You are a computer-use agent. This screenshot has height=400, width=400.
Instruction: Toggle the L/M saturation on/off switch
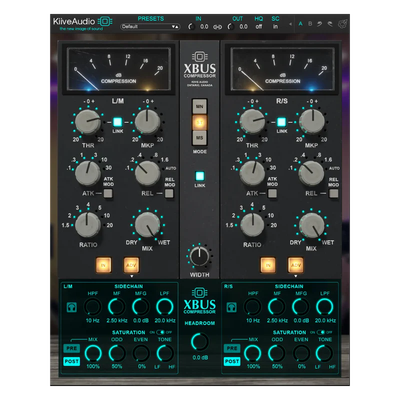[161, 332]
